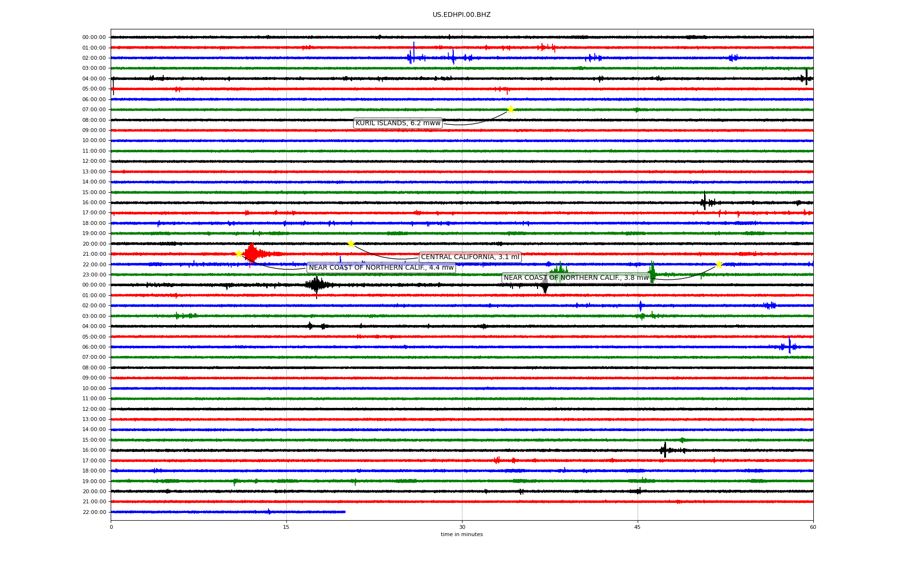
Task: Click the large red seismic burst at 21:00:00
Action: (x=252, y=253)
